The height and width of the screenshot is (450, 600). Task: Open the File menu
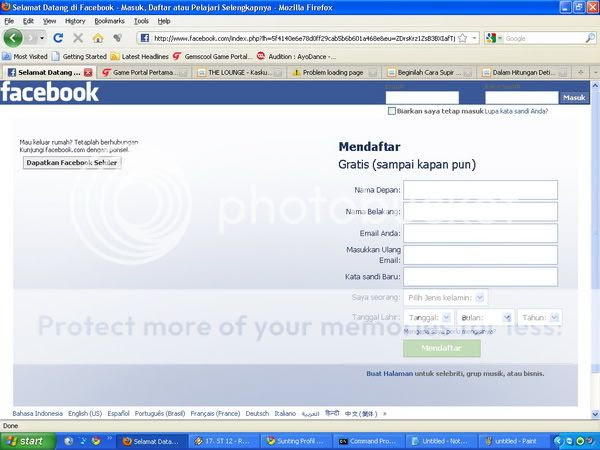pyautogui.click(x=9, y=21)
